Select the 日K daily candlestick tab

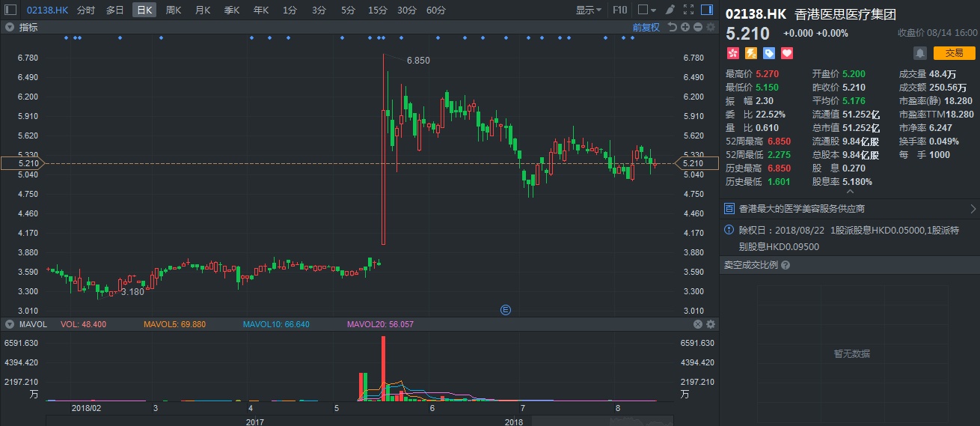click(x=144, y=10)
